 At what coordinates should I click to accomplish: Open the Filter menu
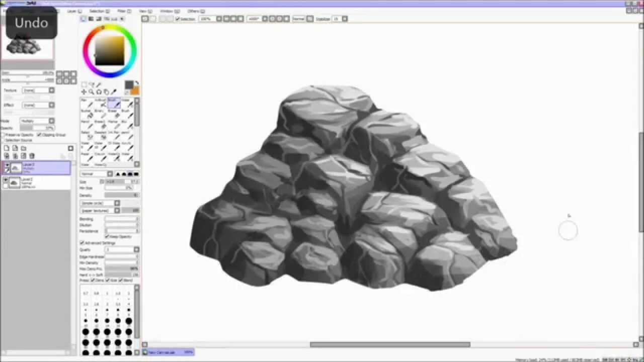123,11
